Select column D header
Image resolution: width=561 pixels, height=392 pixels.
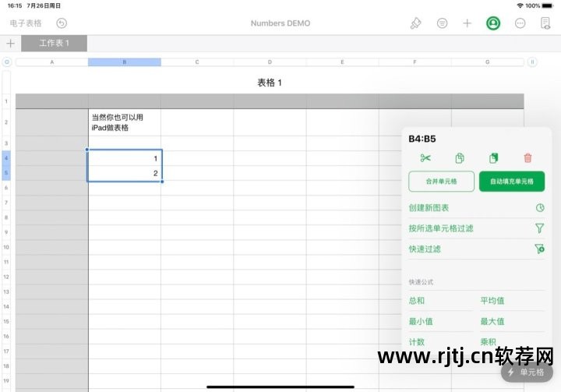(270, 62)
